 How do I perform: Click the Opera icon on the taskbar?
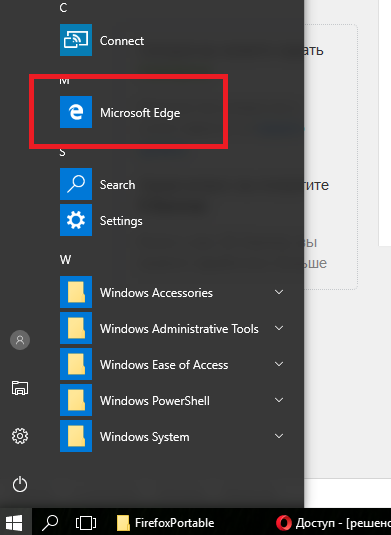click(284, 523)
